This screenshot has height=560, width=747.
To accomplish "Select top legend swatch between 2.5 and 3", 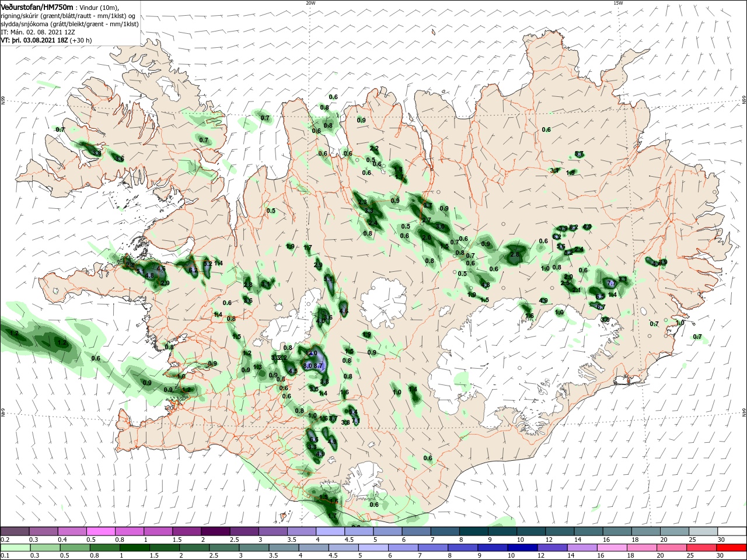I will (244, 531).
